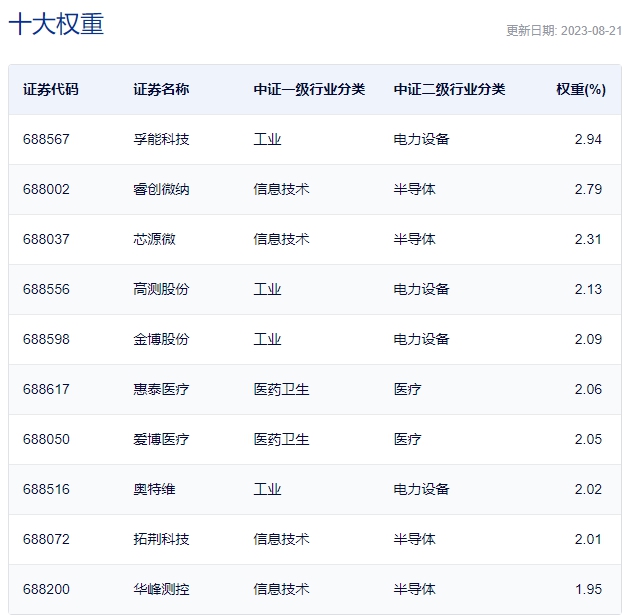Click the 权重(%) column header

point(581,89)
